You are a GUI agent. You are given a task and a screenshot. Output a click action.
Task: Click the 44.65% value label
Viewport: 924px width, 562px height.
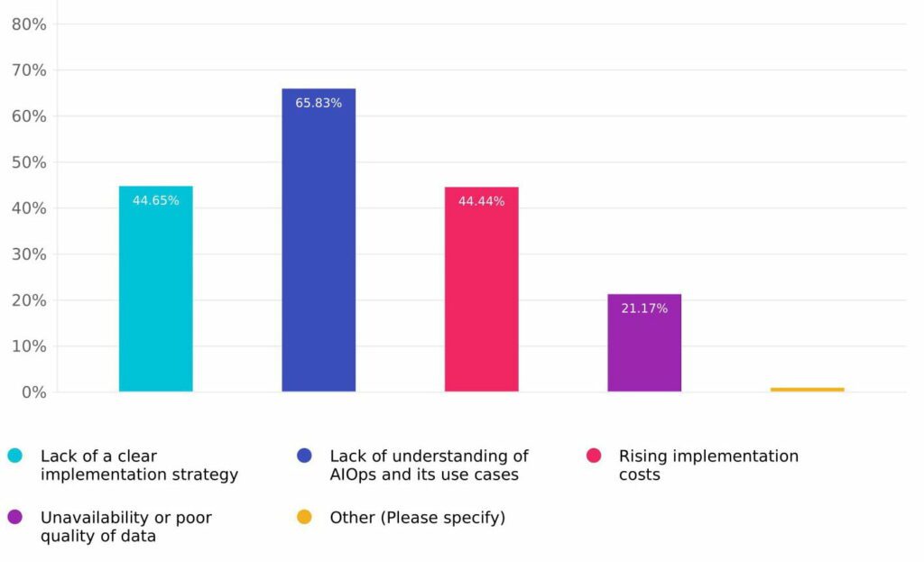pyautogui.click(x=156, y=200)
